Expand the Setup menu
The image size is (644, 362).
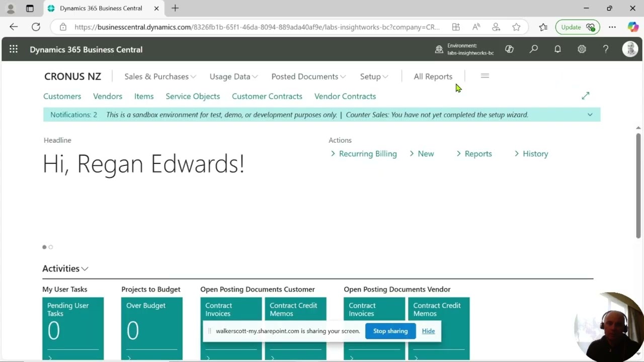point(374,76)
